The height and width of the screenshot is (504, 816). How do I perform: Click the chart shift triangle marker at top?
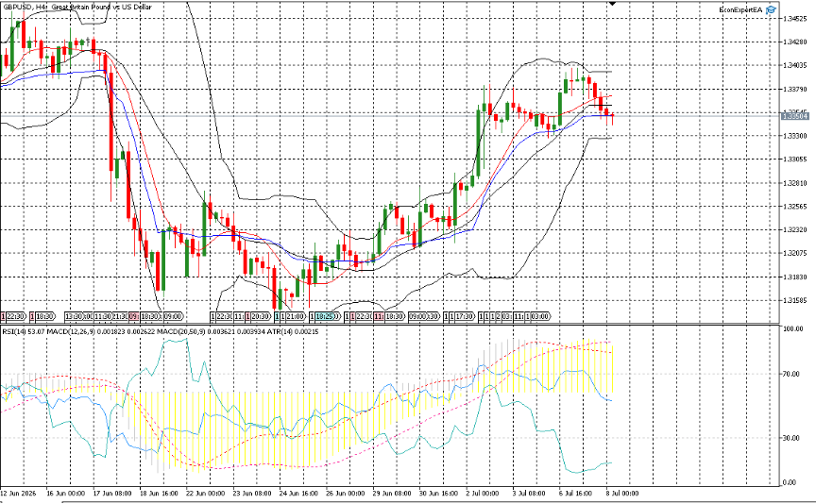(612, 4)
